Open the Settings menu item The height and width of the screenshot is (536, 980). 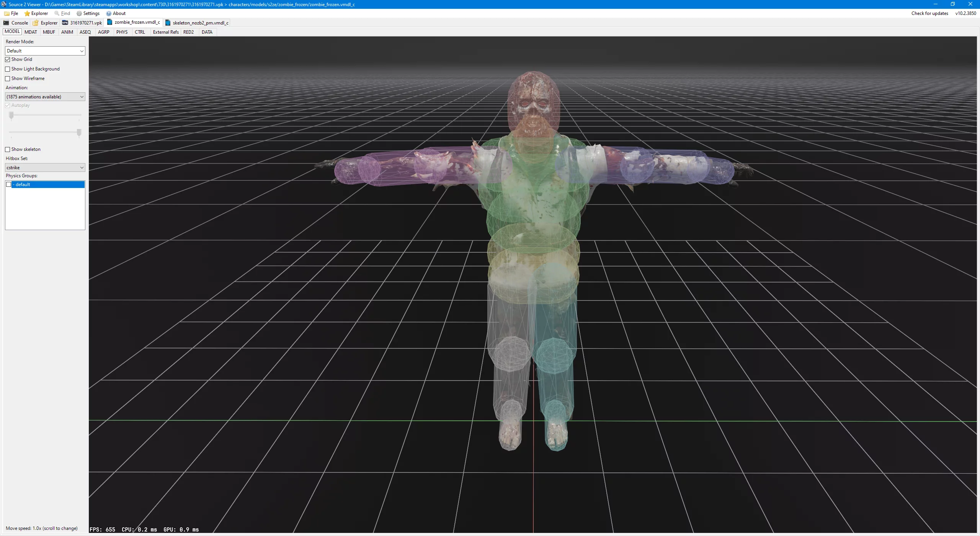coord(88,13)
